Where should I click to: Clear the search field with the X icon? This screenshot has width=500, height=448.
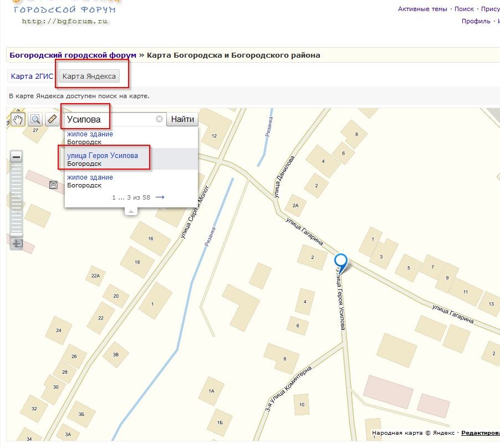159,119
